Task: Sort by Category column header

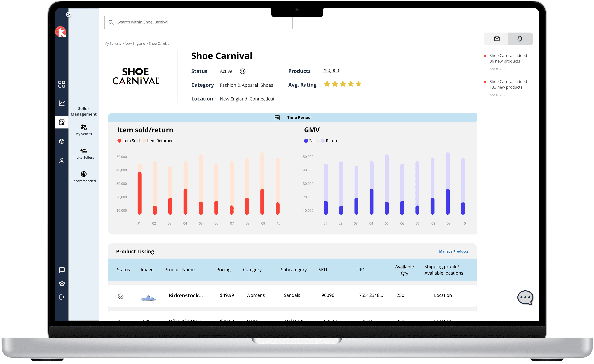Action: tap(252, 270)
